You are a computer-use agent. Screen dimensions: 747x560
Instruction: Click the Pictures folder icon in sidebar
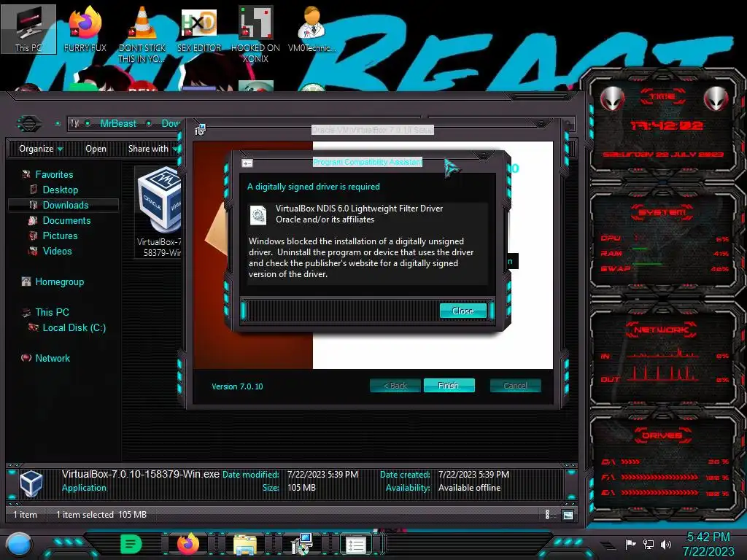click(x=33, y=236)
